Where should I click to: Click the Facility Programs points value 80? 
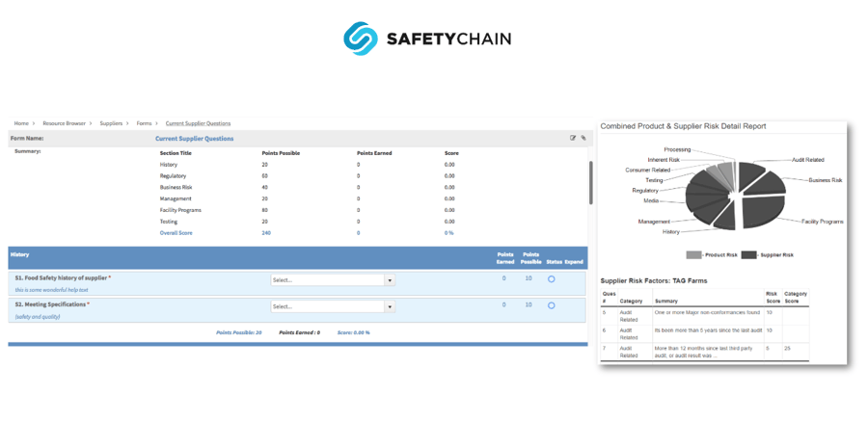[x=265, y=210]
